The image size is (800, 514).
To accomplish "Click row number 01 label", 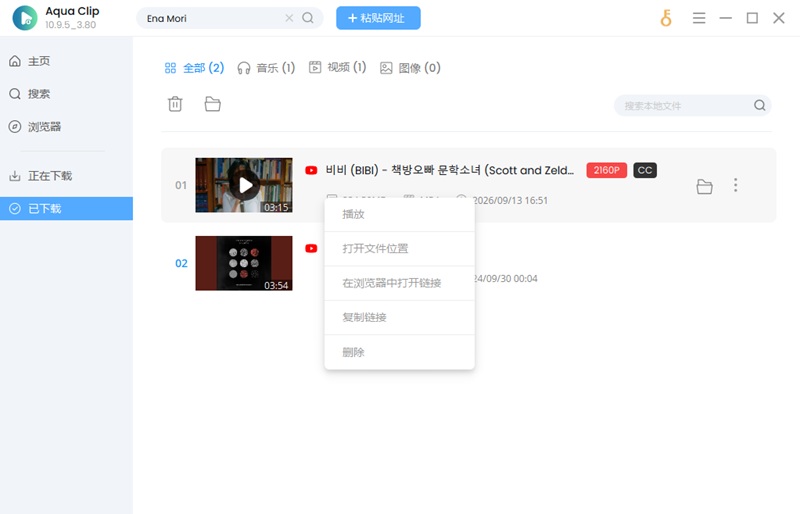I will pos(181,185).
